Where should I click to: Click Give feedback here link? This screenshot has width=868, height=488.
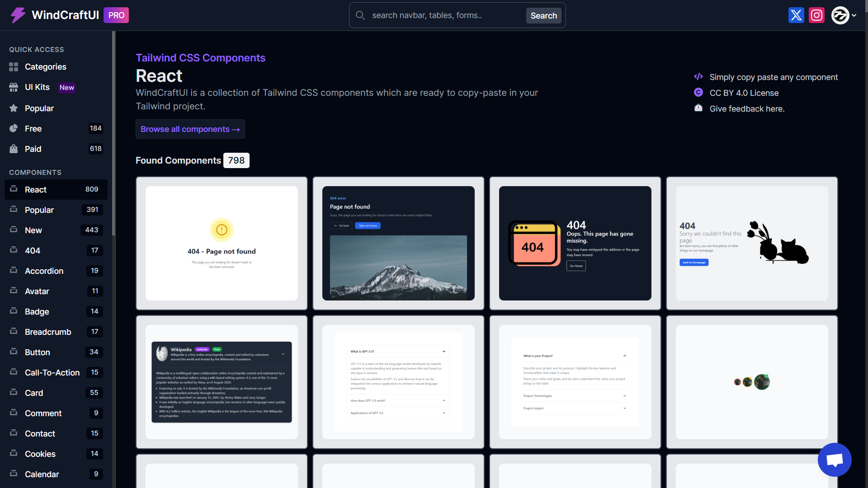click(x=747, y=109)
